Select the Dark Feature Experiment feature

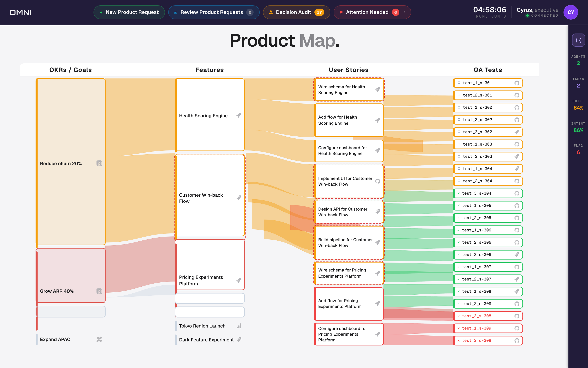[210, 340]
